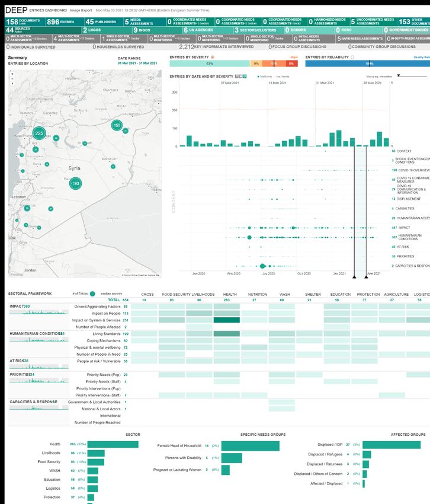The image size is (430, 504).
Task: Select COVID-19 OVERVIEW row label
Action: 413,170
